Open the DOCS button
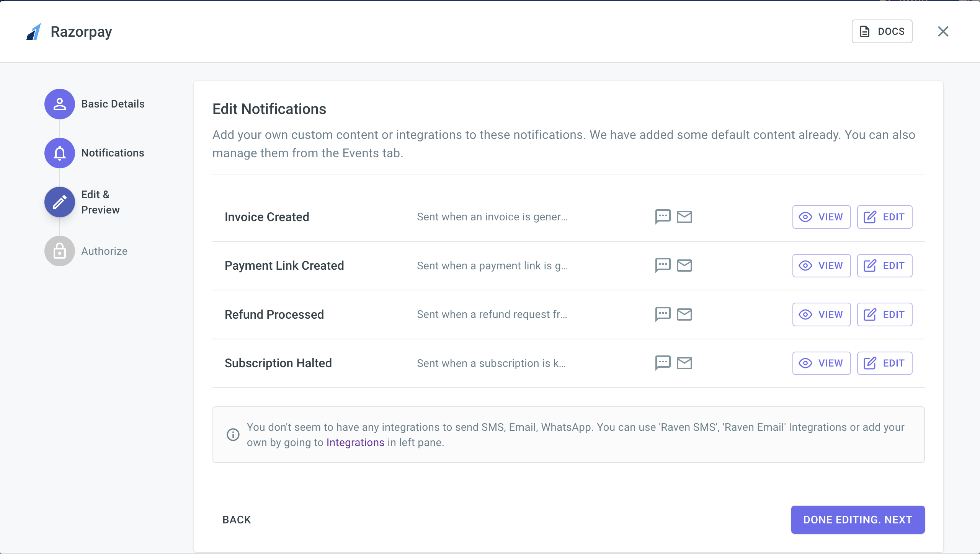The height and width of the screenshot is (554, 980). coord(882,31)
